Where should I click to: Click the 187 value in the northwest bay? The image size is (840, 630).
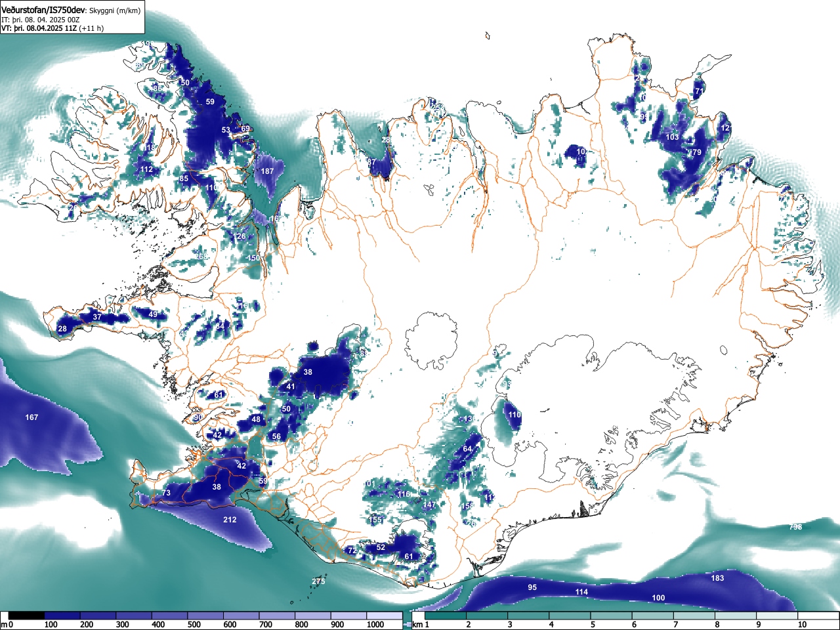coord(267,171)
